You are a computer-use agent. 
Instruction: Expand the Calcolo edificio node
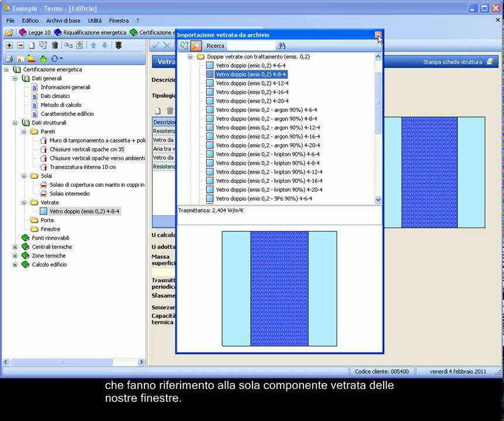pyautogui.click(x=15, y=265)
